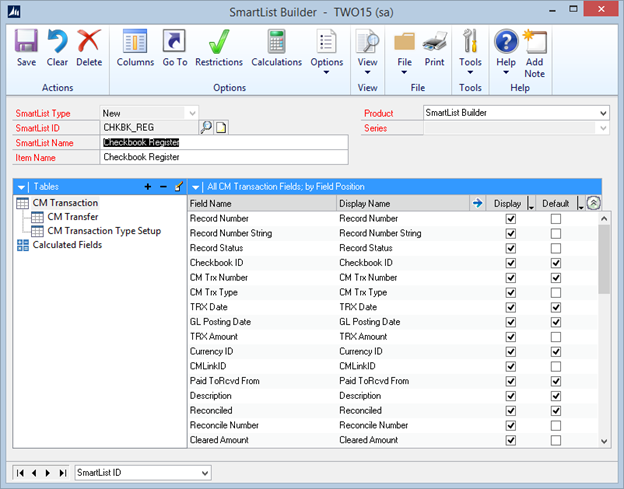
Task: Go to last record navigation button
Action: click(62, 473)
